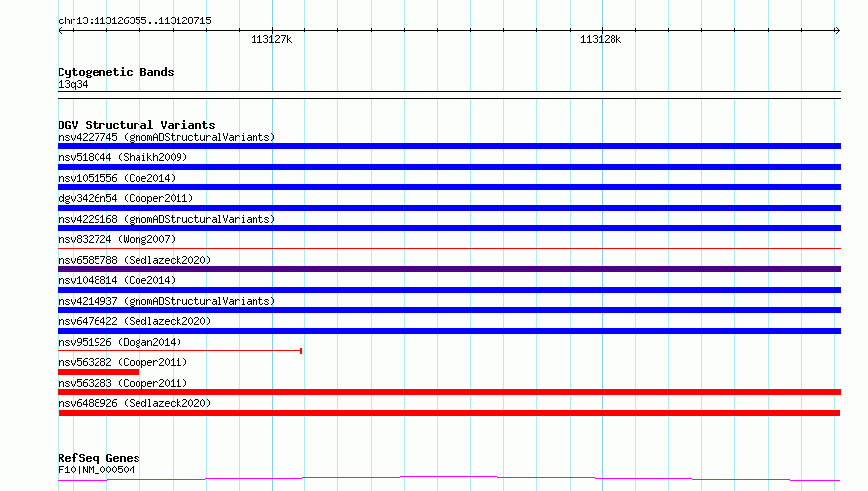
Task: Select the purple bar under nsv6585788
Action: point(449,269)
